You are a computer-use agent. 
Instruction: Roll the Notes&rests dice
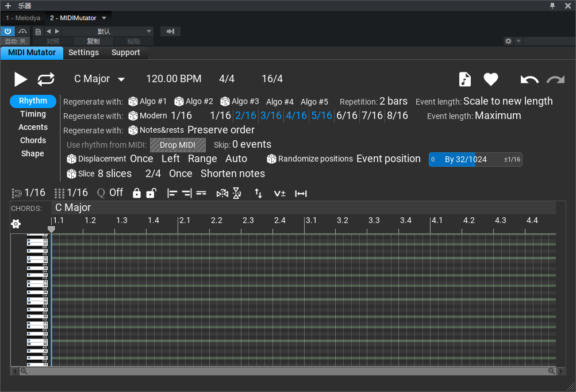(x=133, y=130)
